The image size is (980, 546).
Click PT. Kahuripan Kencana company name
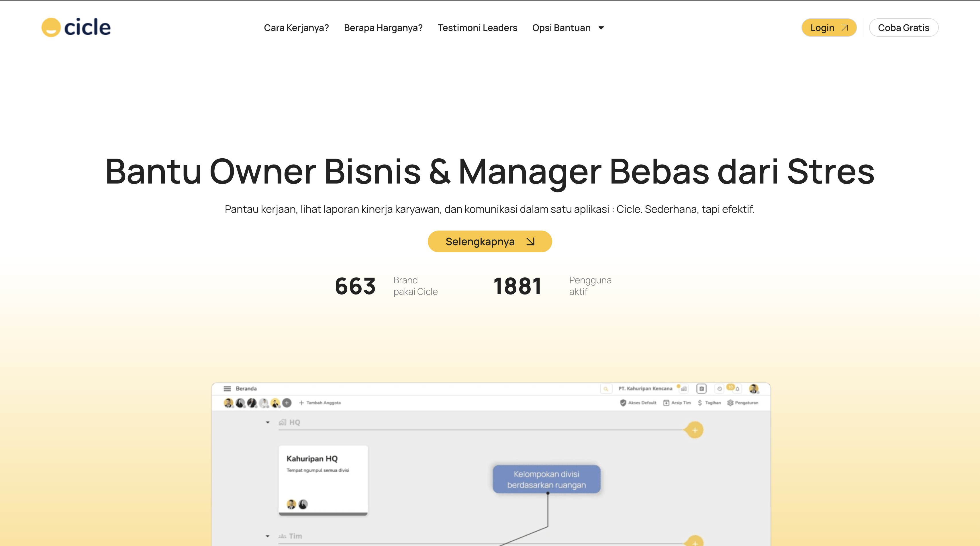click(645, 388)
